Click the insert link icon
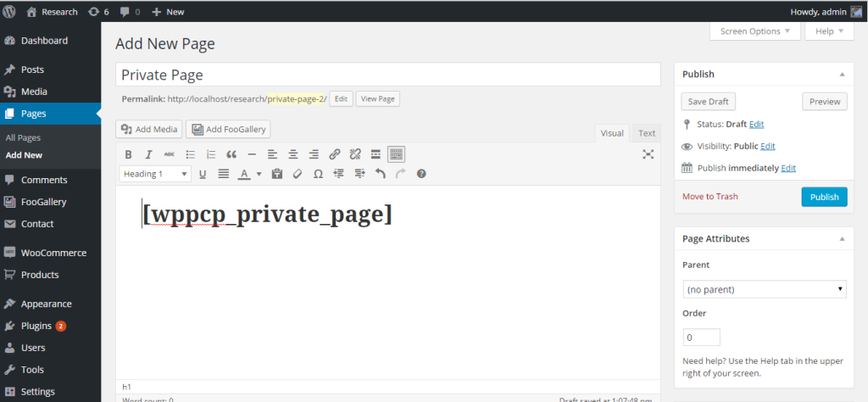 tap(334, 154)
